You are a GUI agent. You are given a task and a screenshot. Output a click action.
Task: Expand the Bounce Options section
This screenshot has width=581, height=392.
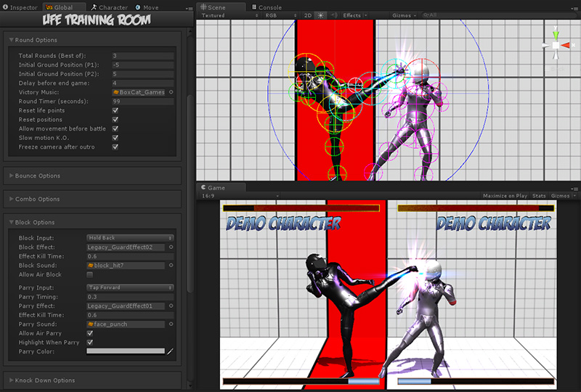(12, 176)
